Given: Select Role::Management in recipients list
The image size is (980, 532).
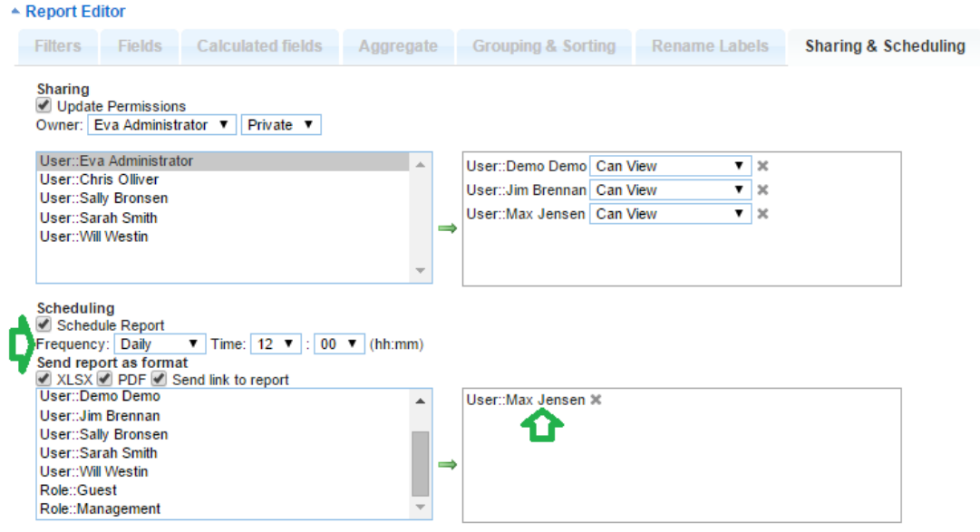Looking at the screenshot, I should [100, 509].
